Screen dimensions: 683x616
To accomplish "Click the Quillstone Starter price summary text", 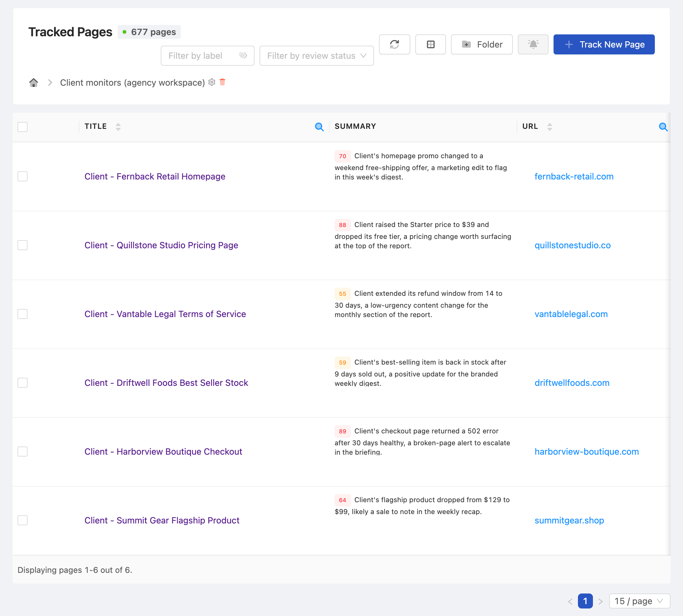I will tap(423, 235).
